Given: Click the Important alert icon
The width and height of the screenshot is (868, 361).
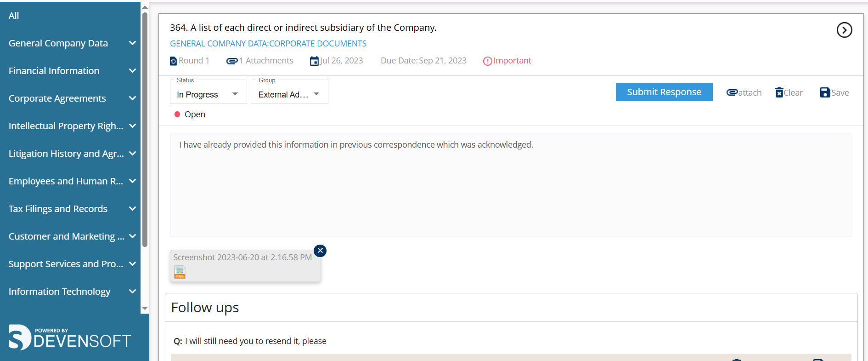Looking at the screenshot, I should [487, 61].
